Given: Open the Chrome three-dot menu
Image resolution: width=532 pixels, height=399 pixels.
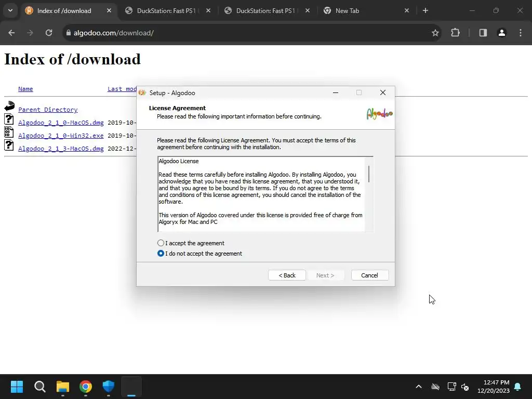Looking at the screenshot, I should click(x=521, y=33).
